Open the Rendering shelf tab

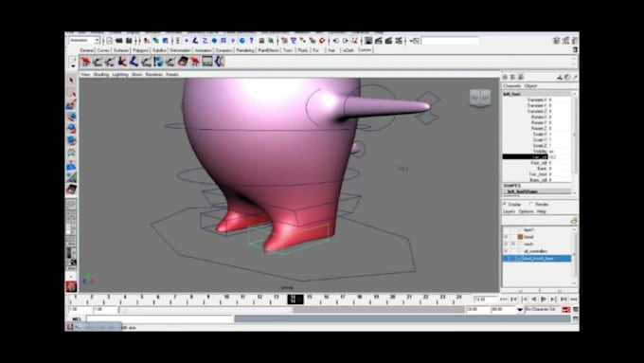245,50
